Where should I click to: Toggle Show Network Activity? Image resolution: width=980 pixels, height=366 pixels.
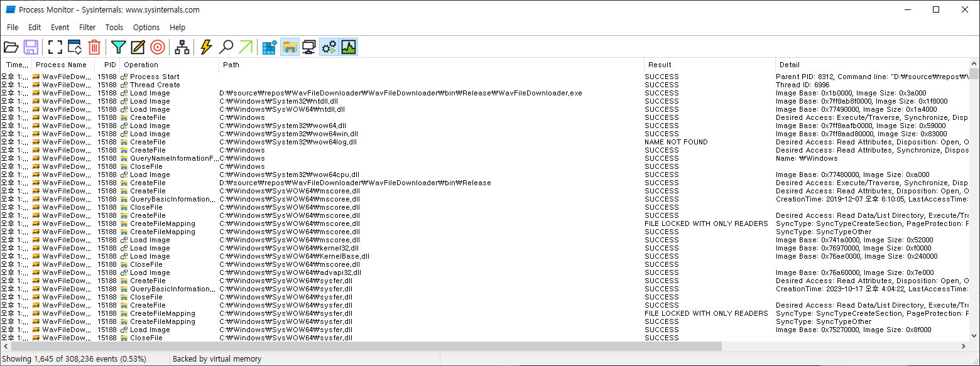tap(309, 47)
